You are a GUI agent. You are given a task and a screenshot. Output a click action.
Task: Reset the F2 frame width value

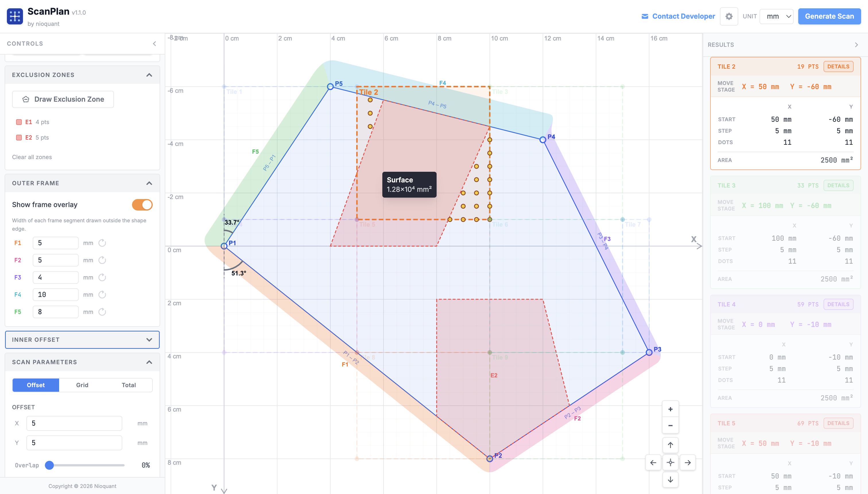click(102, 260)
